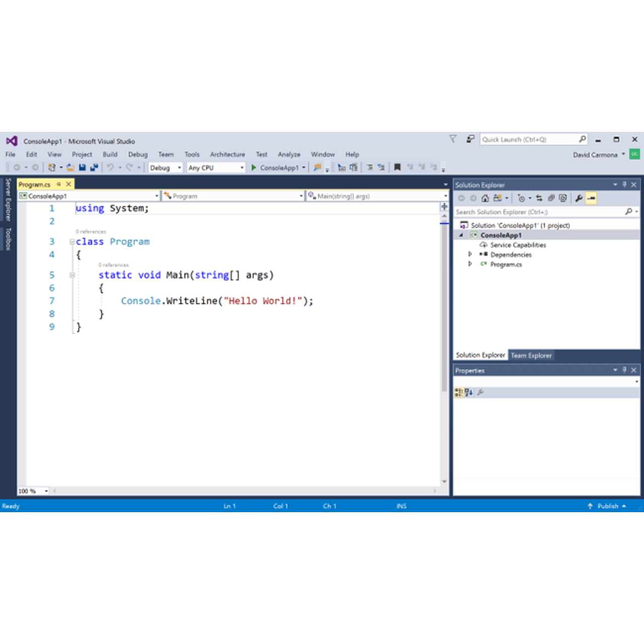Open the Any CPU platform dropdown
This screenshot has height=644, width=644.
click(x=216, y=168)
